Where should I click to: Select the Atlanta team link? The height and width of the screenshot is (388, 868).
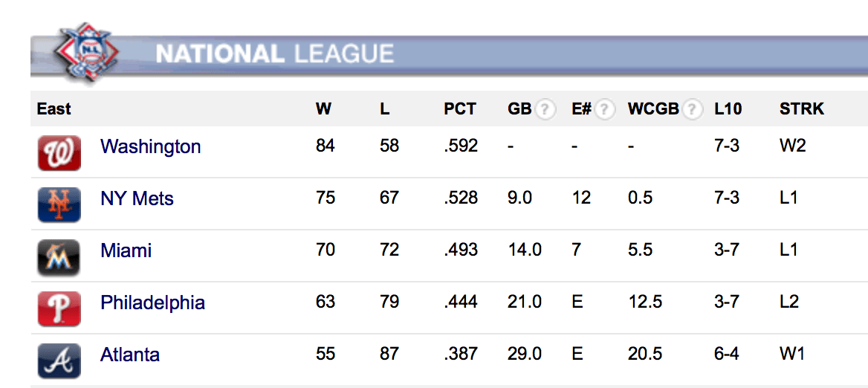point(129,355)
